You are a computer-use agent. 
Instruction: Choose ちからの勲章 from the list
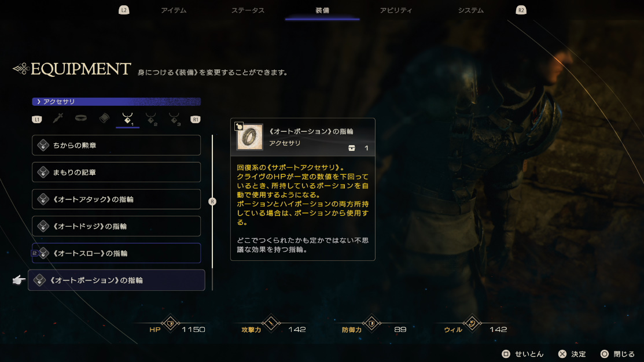(x=116, y=145)
